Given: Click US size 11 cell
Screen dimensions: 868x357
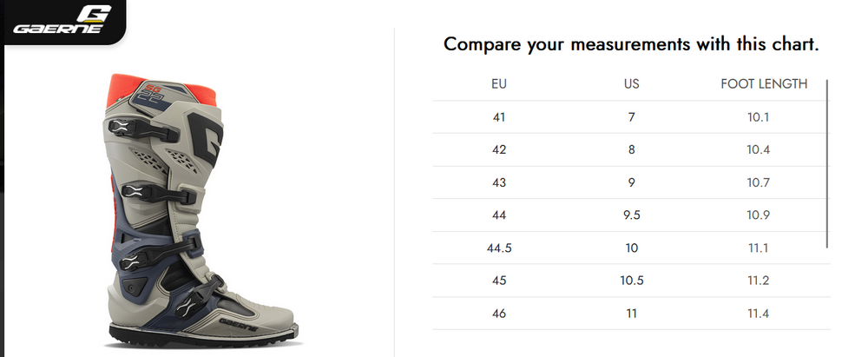Looking at the screenshot, I should 631,314.
